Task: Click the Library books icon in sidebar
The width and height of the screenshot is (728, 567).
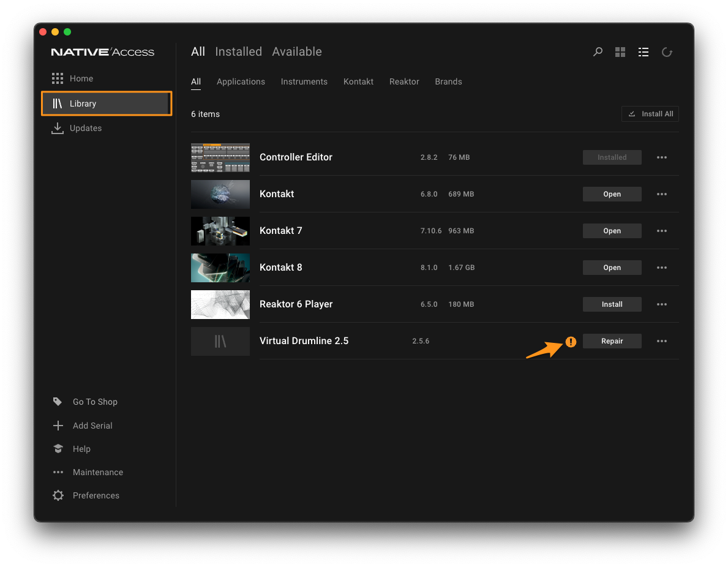Action: point(58,103)
